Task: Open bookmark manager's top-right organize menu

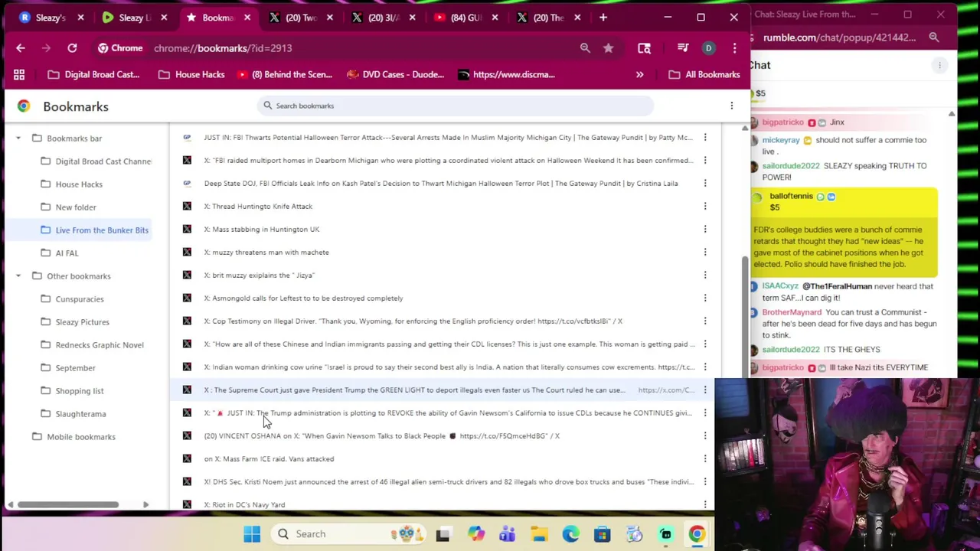Action: coord(731,106)
